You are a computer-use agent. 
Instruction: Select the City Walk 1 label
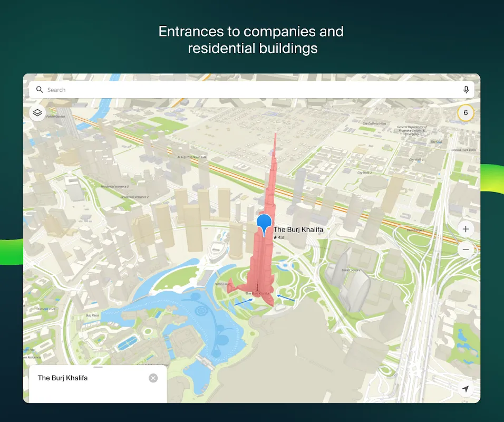416,159
